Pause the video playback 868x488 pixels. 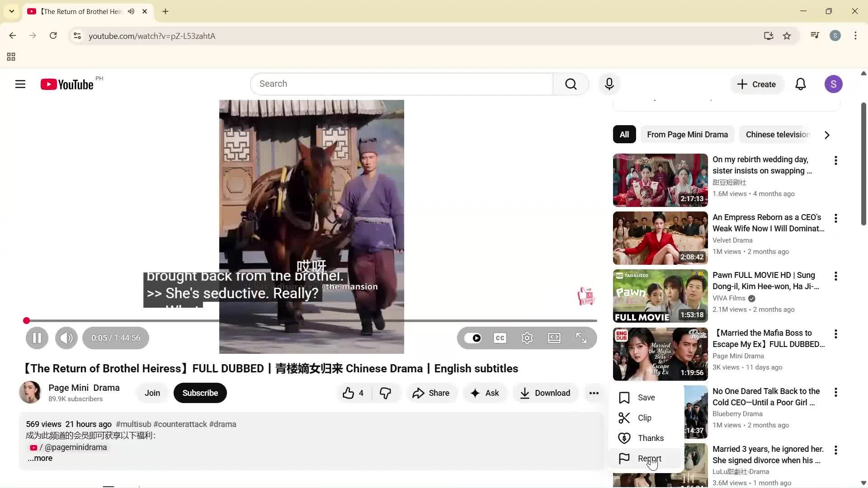tap(37, 338)
